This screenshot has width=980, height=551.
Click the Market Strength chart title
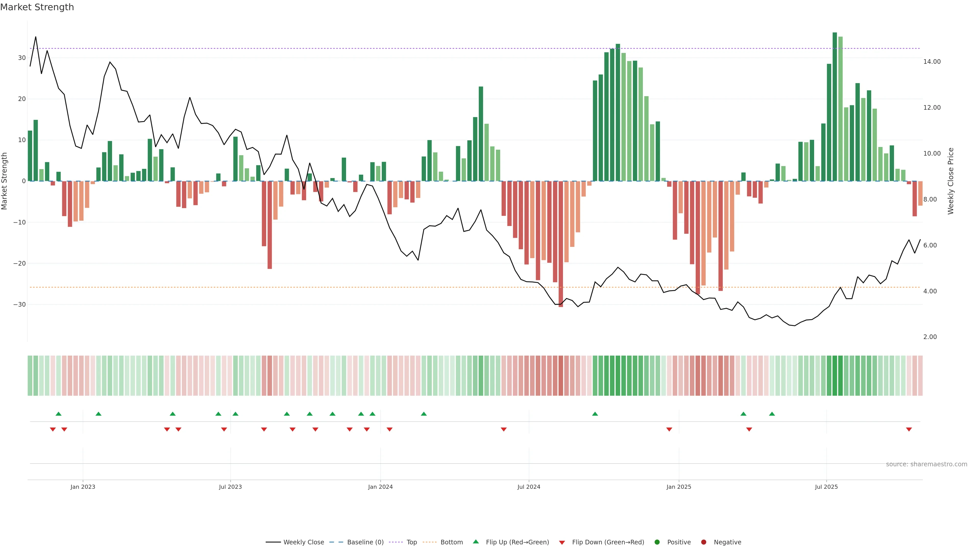[x=37, y=7]
